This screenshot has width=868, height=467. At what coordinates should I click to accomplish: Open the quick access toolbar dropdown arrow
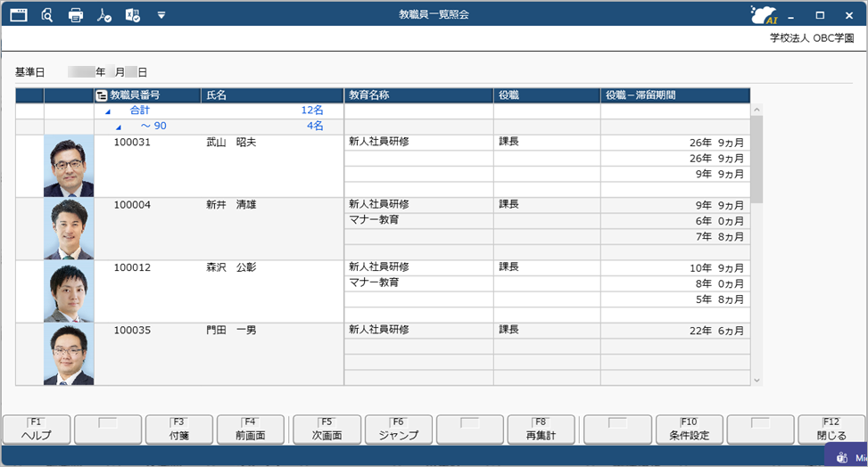(161, 15)
